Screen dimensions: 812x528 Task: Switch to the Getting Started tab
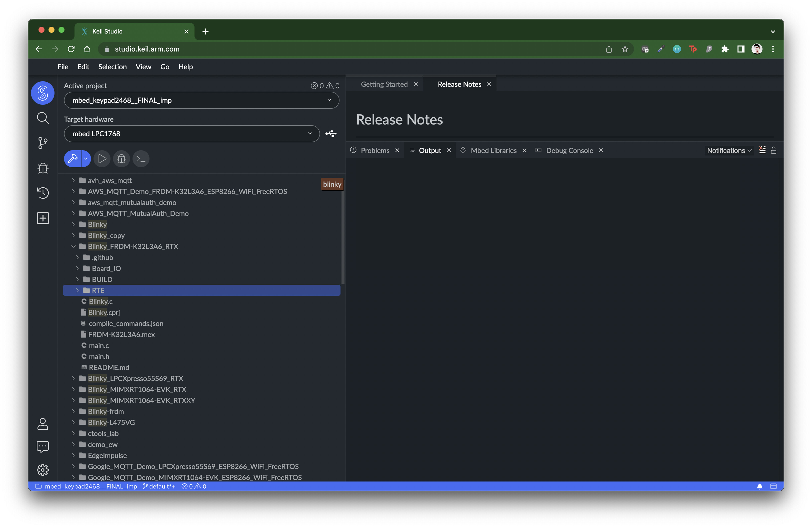tap(384, 84)
